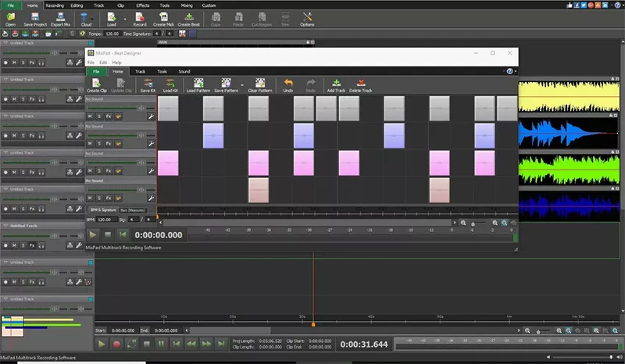This screenshot has width=625, height=364.
Task: Open a project with the Open icon
Action: coord(10,19)
